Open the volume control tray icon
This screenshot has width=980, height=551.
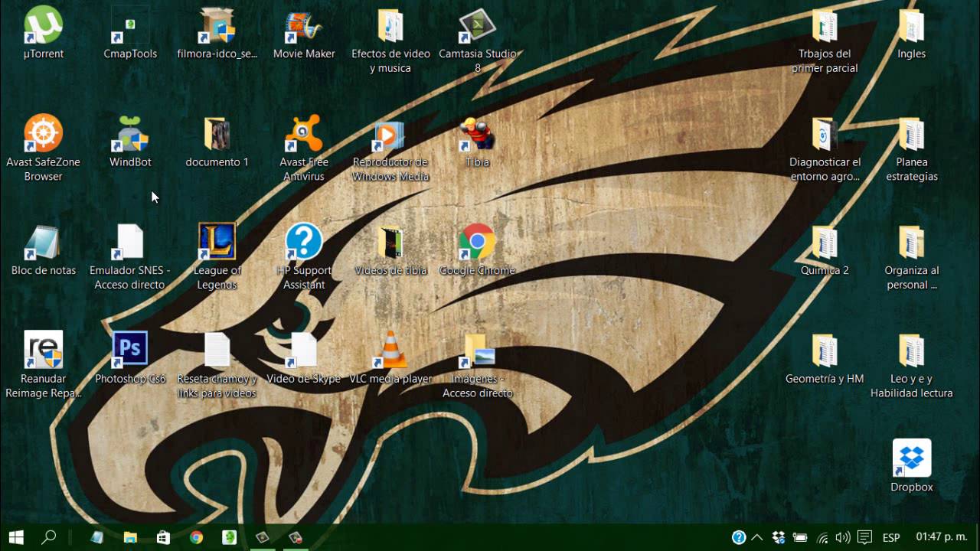[x=843, y=537]
